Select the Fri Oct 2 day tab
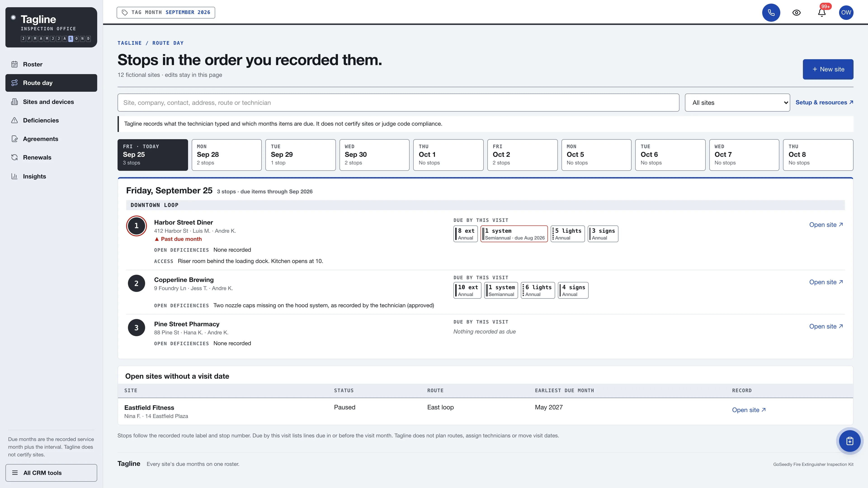This screenshot has width=868, height=488. tap(522, 155)
